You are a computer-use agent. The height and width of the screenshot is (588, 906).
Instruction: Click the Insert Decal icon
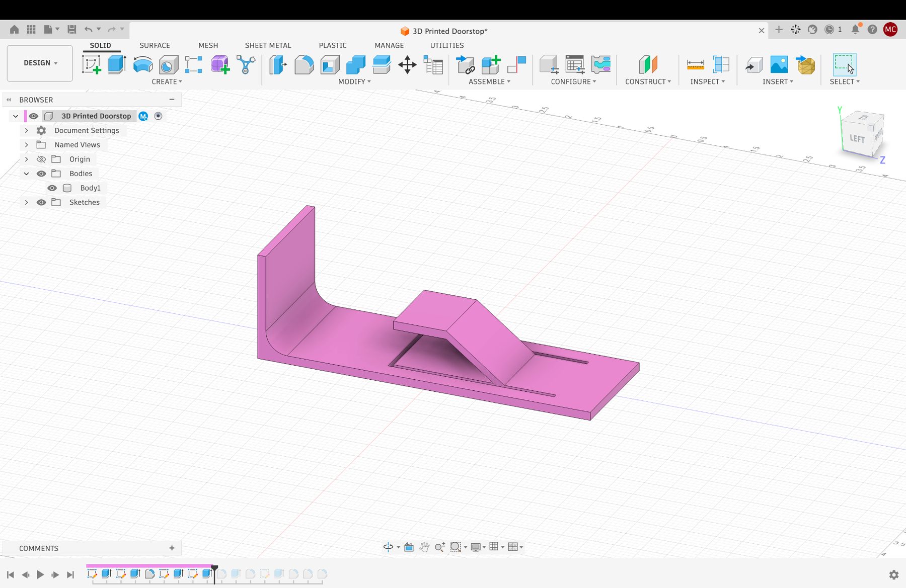tap(779, 65)
